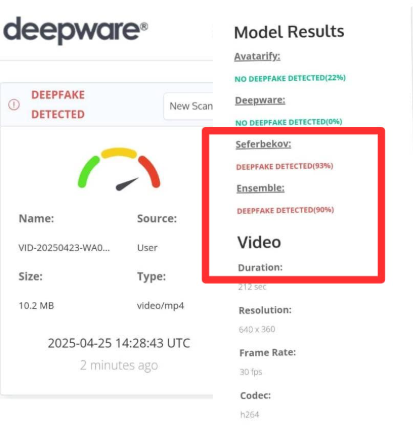Click the green segment of the gauge
Viewport: 413px width, 434px height.
[87, 171]
